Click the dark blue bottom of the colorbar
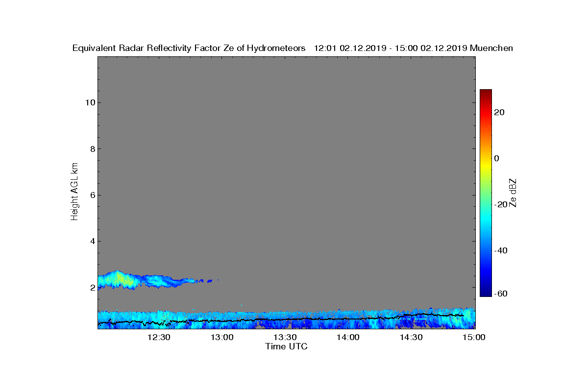The width and height of the screenshot is (588, 392). pyautogui.click(x=486, y=293)
